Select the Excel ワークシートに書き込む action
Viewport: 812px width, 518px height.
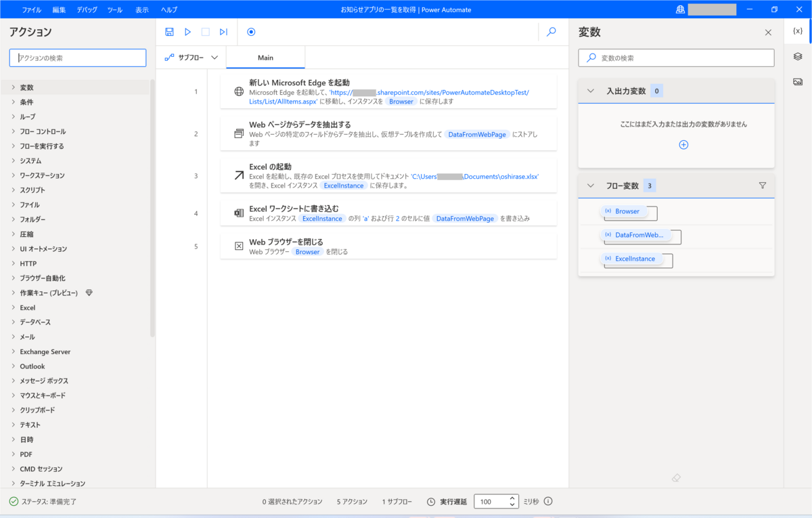(x=388, y=213)
